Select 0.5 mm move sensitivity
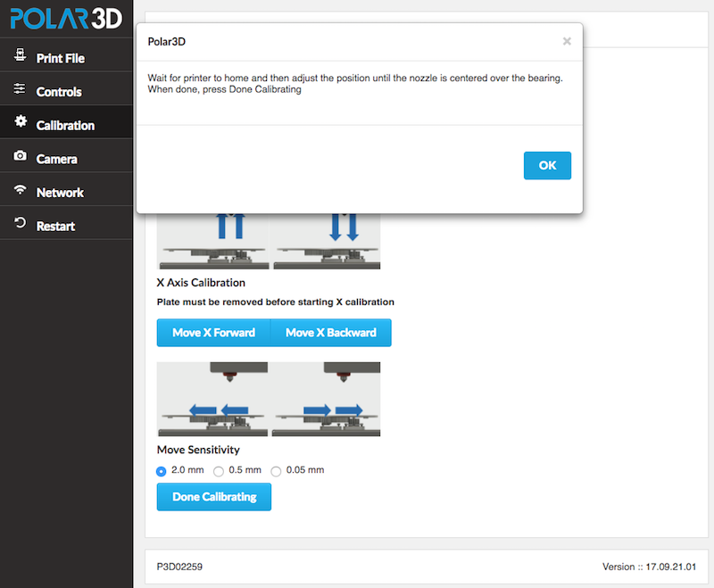The height and width of the screenshot is (588, 714). click(219, 471)
